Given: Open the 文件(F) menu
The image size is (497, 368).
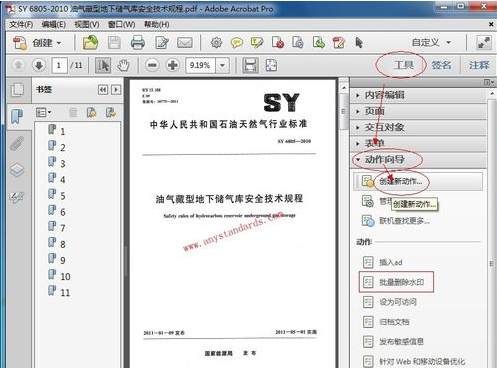Looking at the screenshot, I should [21, 24].
